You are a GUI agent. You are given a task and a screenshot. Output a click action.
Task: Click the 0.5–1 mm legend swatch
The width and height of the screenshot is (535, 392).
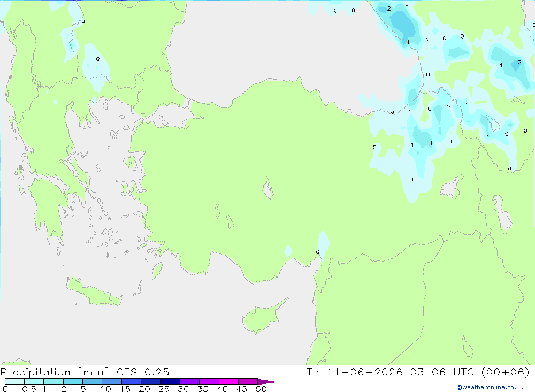tap(34, 381)
